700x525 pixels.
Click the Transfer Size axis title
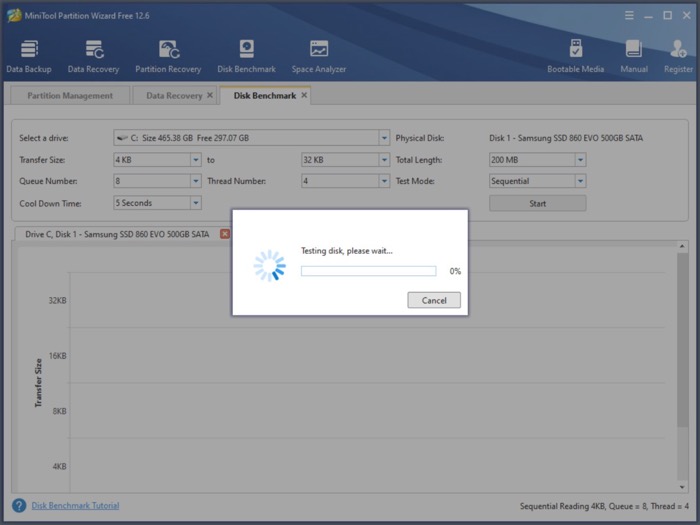tap(38, 383)
